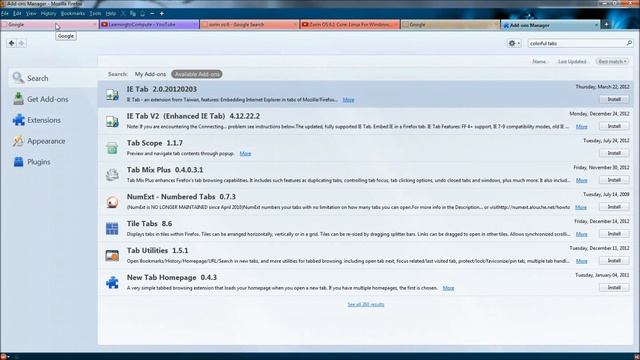Switch to the LearningtoCompute YouTube tab
This screenshot has height=360, width=640.
(x=149, y=24)
